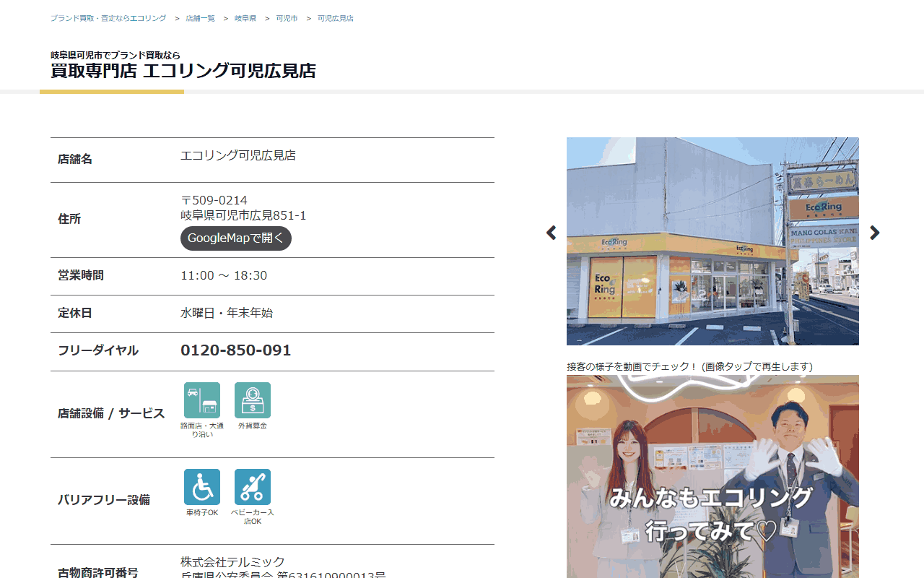Click the 定休日 row label
924x578 pixels.
tap(75, 313)
